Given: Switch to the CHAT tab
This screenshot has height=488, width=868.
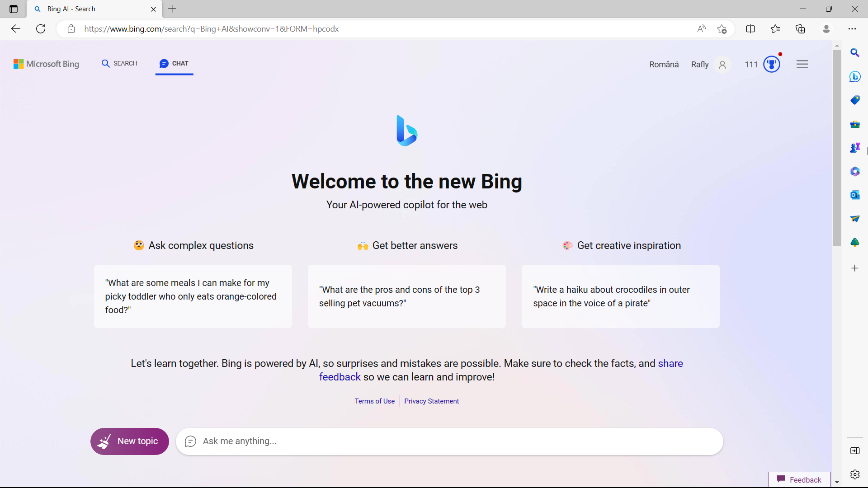Looking at the screenshot, I should tap(174, 64).
